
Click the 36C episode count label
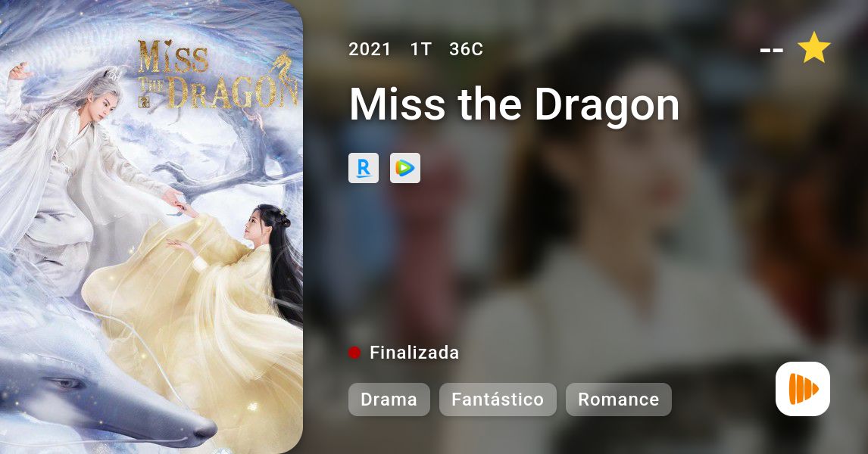point(466,49)
